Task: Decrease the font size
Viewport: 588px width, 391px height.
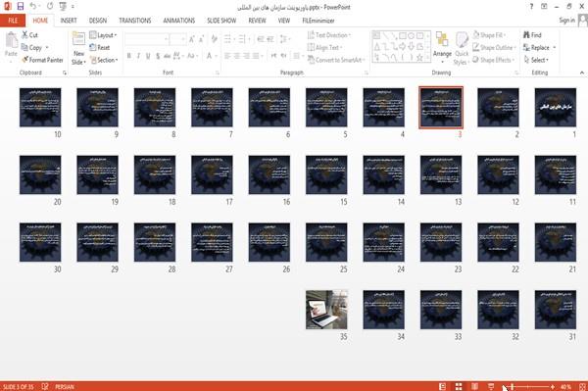Action: click(x=201, y=39)
